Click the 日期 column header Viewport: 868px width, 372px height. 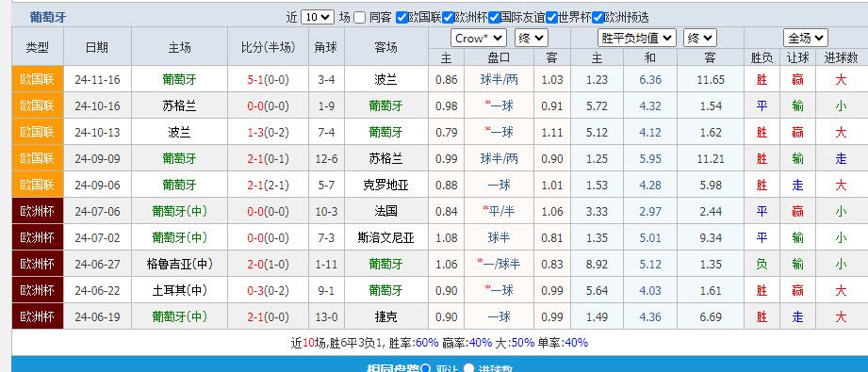(97, 47)
